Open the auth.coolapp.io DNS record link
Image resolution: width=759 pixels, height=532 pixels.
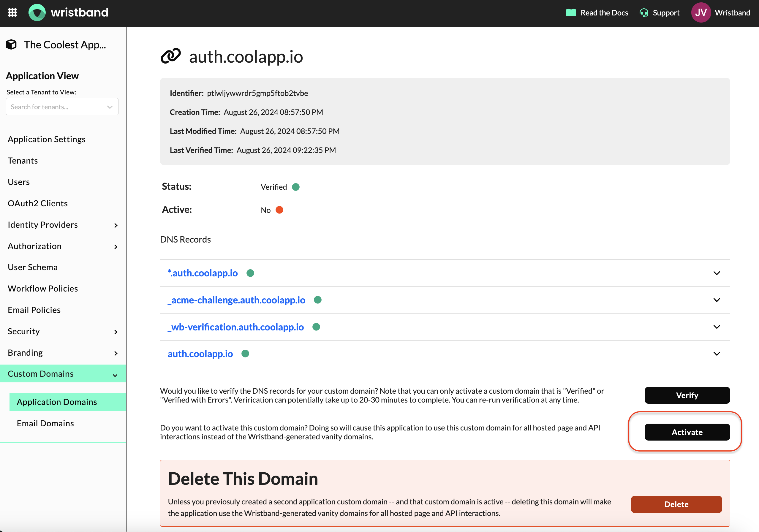coord(200,354)
